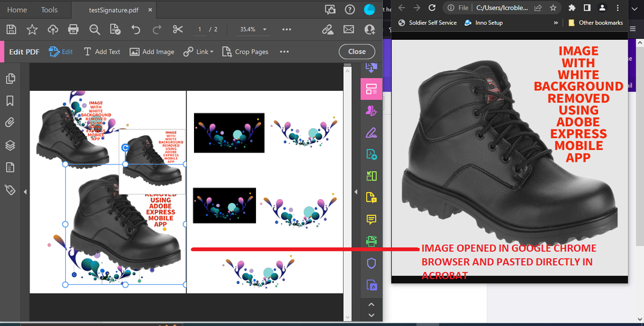The image size is (644, 326).
Task: Upload the file to the cloud with the cloud icon
Action: 53,29
